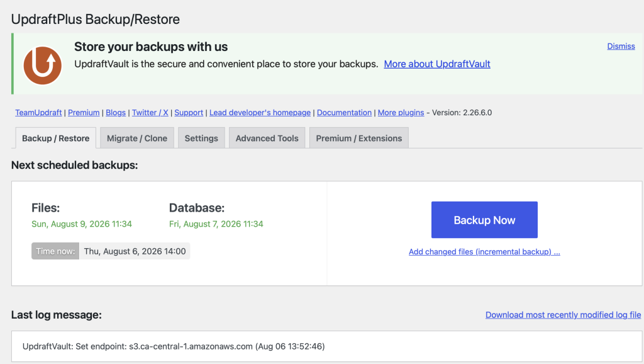Switch to the Migrate / Clone tab
The image size is (644, 364).
[137, 138]
